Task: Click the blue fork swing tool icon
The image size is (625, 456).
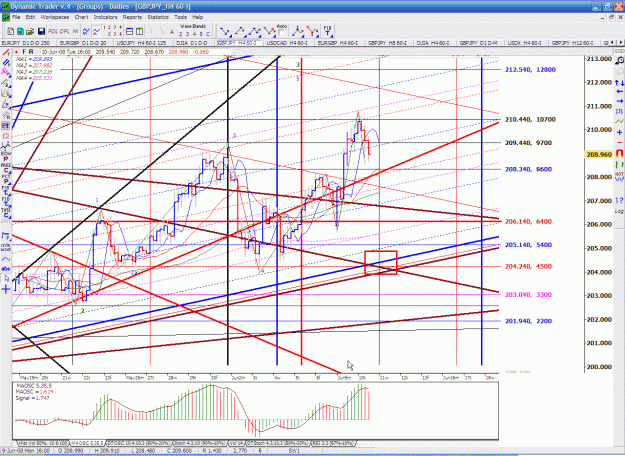Action: tap(297, 31)
